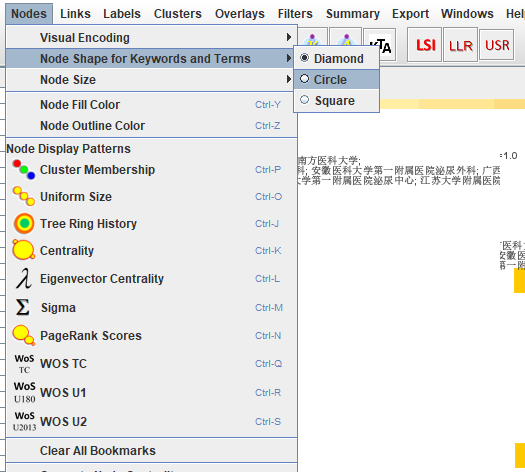Open the Filters menu
The width and height of the screenshot is (525, 472).
pos(295,14)
